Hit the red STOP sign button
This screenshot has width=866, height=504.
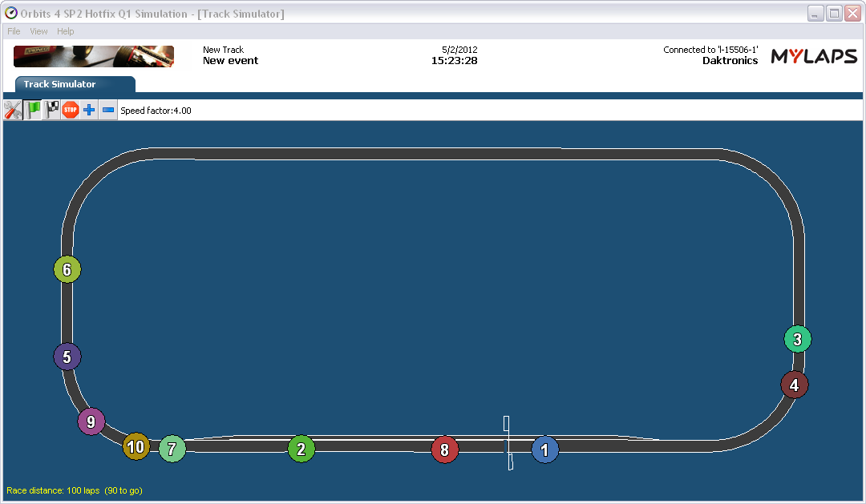[x=71, y=111]
